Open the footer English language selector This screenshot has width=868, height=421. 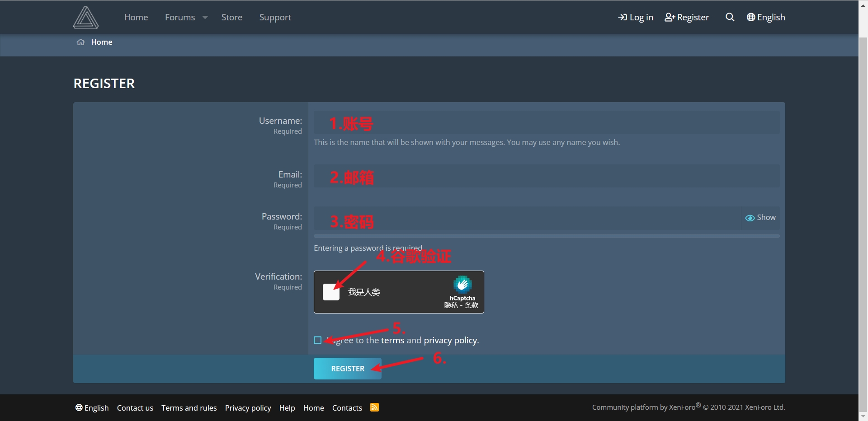point(92,408)
